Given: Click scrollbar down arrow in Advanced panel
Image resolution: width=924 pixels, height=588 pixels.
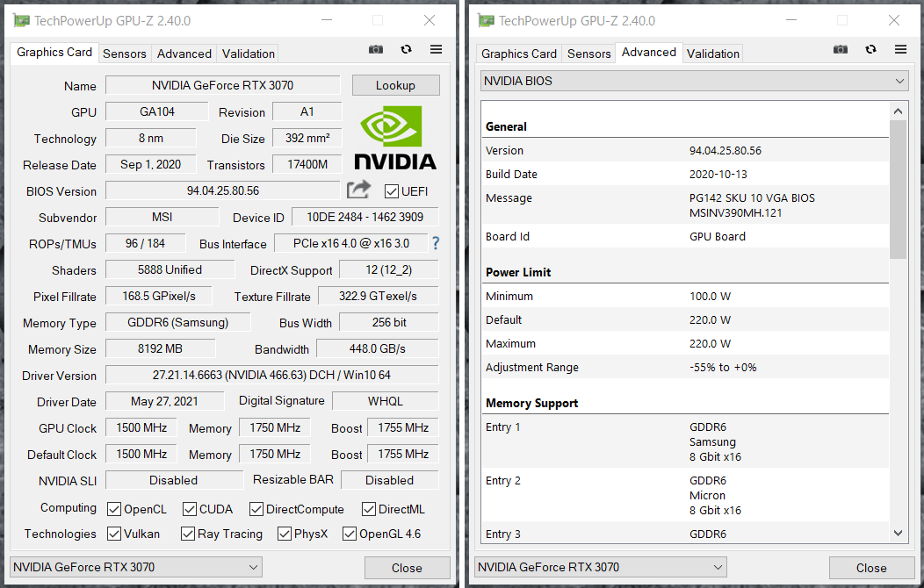Looking at the screenshot, I should [898, 534].
